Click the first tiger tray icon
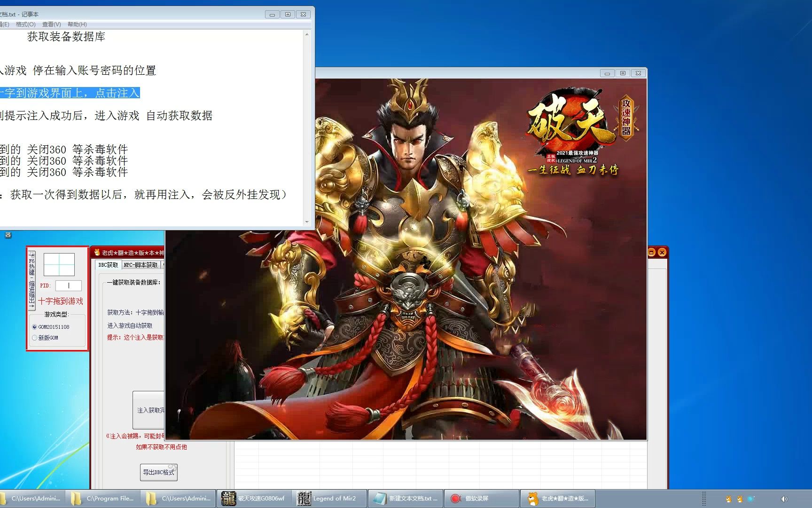 (x=728, y=499)
